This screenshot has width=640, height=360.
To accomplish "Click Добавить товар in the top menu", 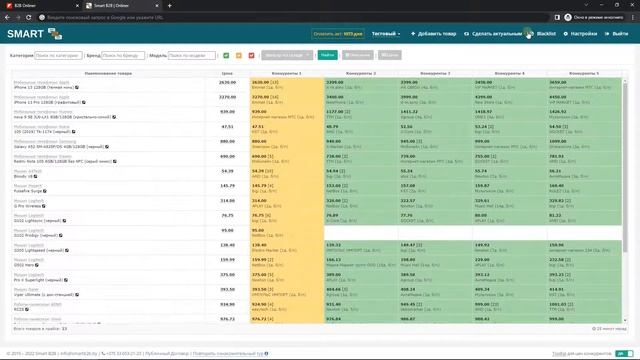I will click(433, 34).
